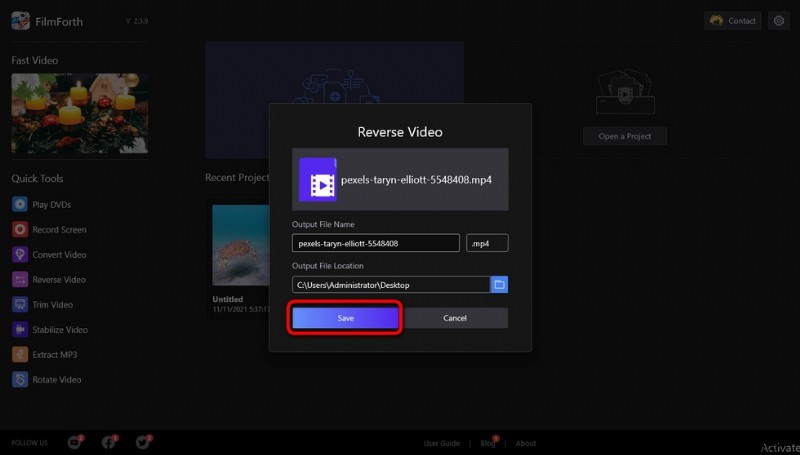This screenshot has height=455, width=800.
Task: Click the Untitled project name text
Action: (x=228, y=299)
